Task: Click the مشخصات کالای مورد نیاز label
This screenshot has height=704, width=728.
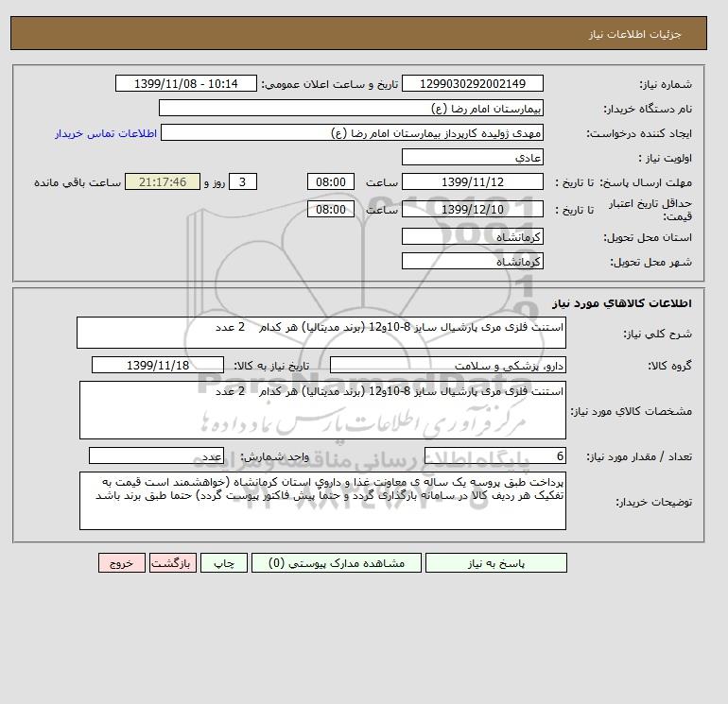Action: [631, 411]
